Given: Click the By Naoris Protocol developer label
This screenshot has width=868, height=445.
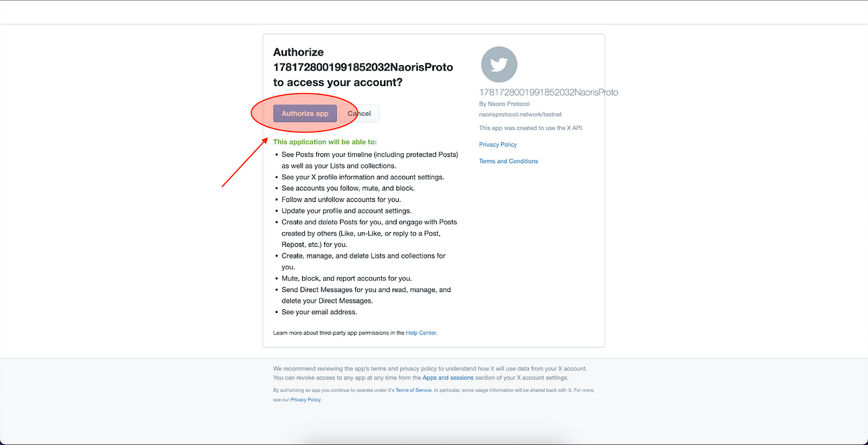Looking at the screenshot, I should point(505,104).
